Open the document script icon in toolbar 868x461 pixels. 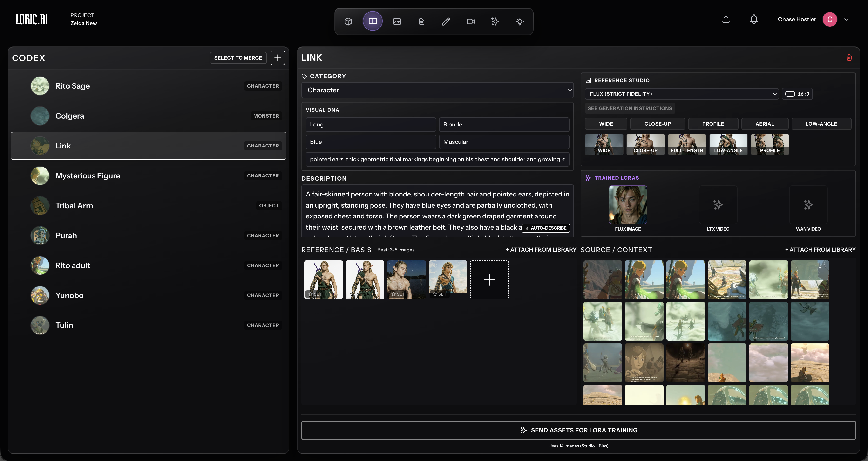[421, 21]
